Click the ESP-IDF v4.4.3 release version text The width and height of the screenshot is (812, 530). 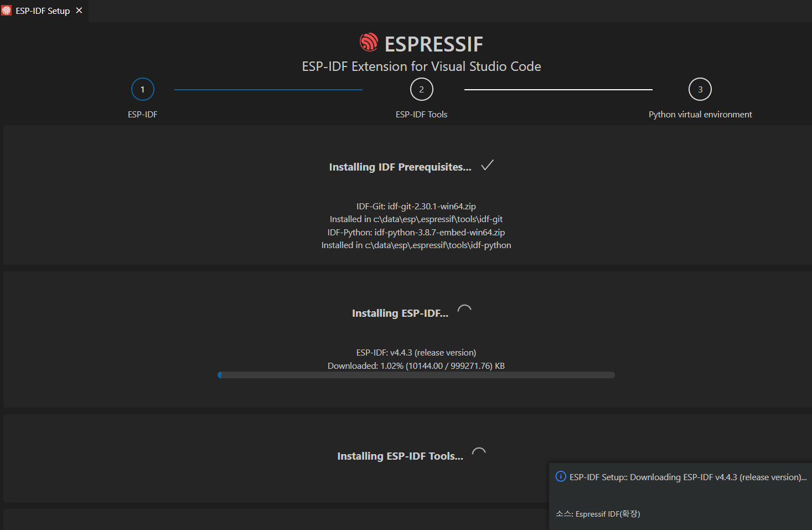point(416,353)
